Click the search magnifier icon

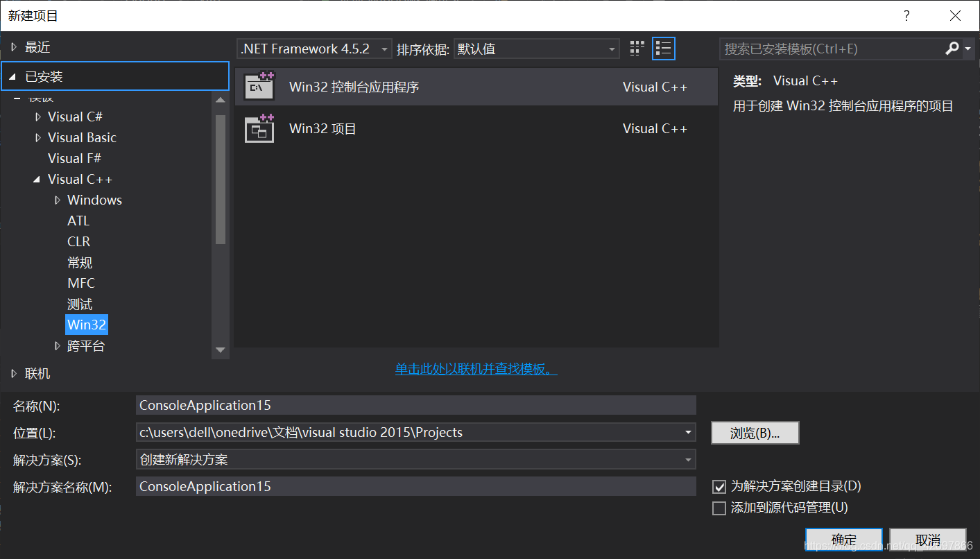click(x=952, y=49)
